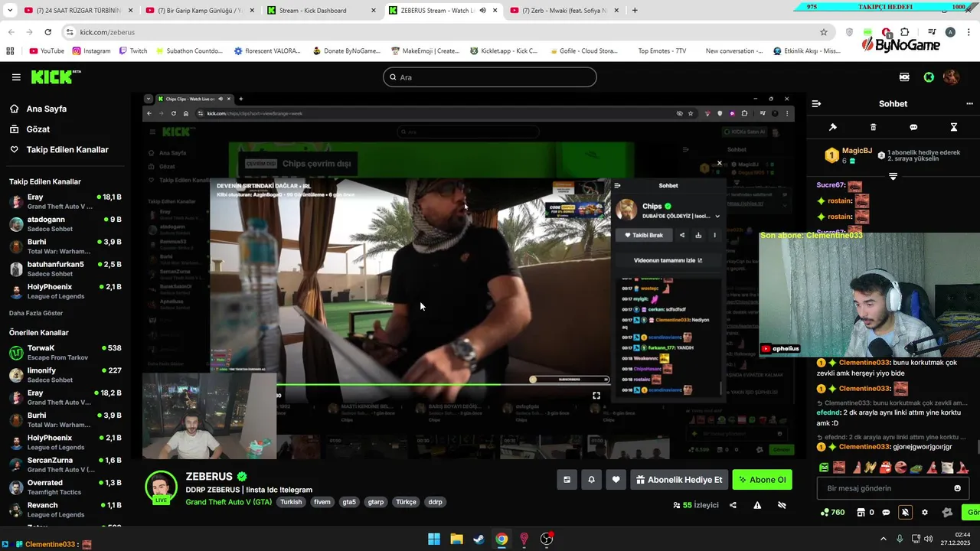
Task: Click the chat bubble icon below message box
Action: [x=886, y=513]
